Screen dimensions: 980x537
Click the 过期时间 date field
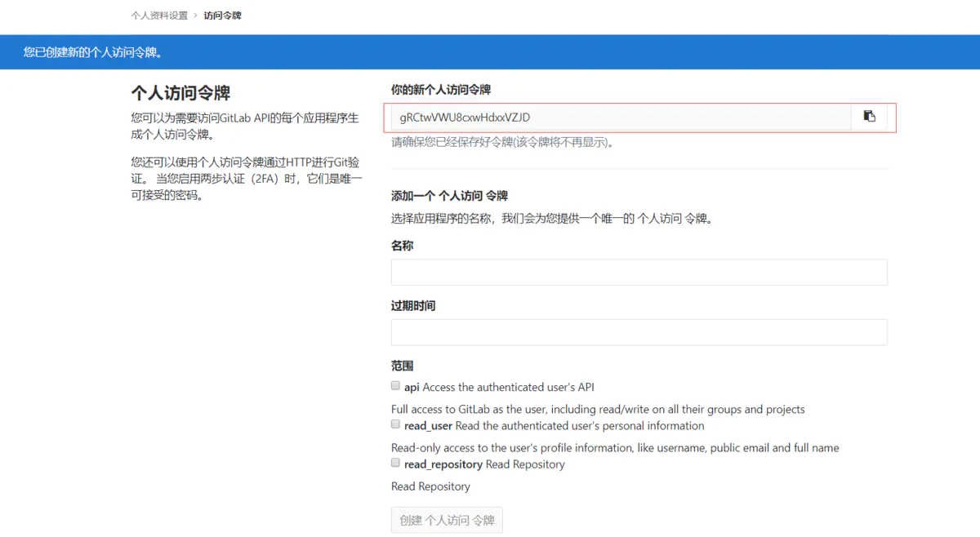(x=639, y=332)
